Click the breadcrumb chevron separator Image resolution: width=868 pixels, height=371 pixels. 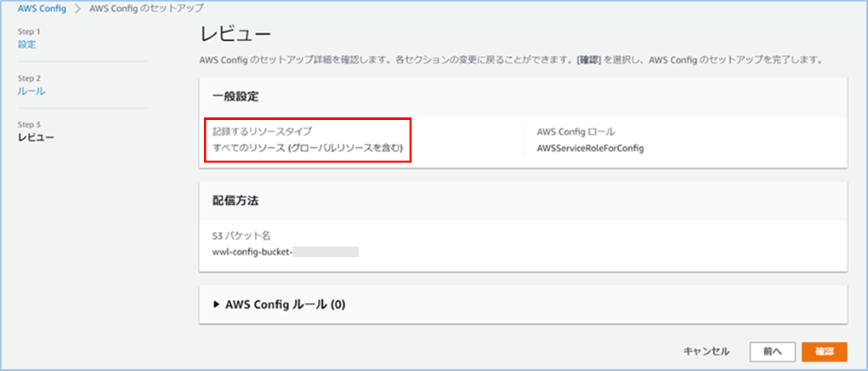coord(78,8)
